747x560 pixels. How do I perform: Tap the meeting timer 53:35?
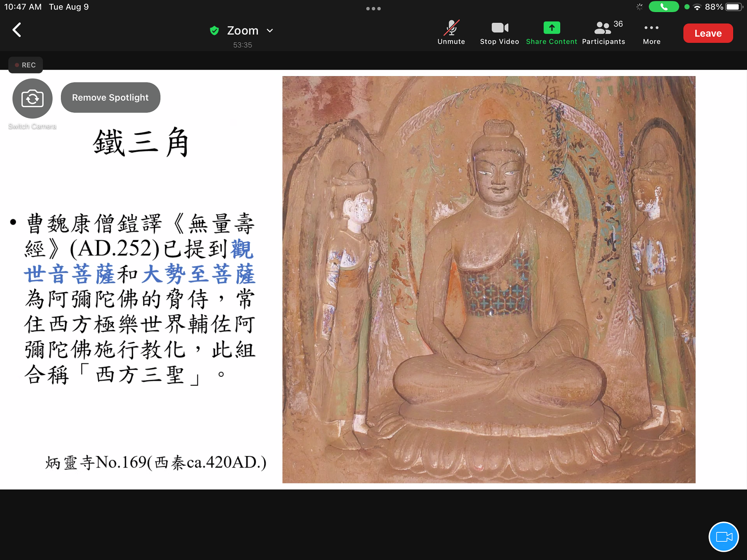point(243,45)
